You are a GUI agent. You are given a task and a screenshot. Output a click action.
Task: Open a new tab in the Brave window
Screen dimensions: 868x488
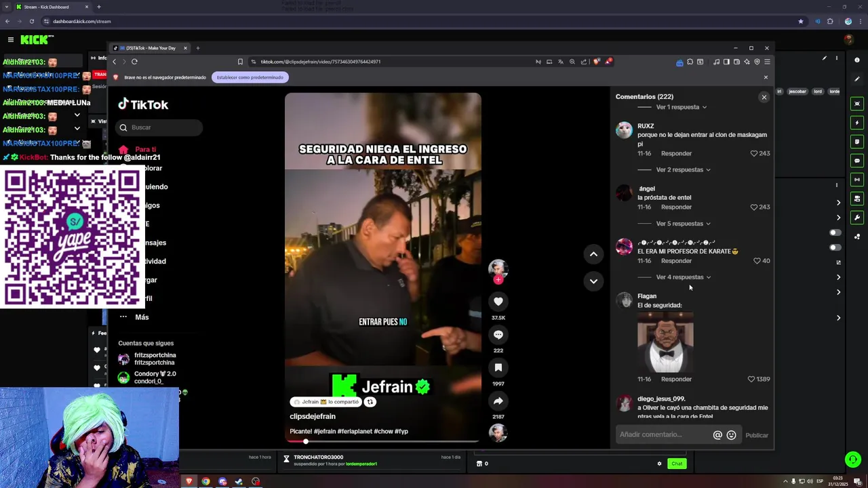point(198,48)
